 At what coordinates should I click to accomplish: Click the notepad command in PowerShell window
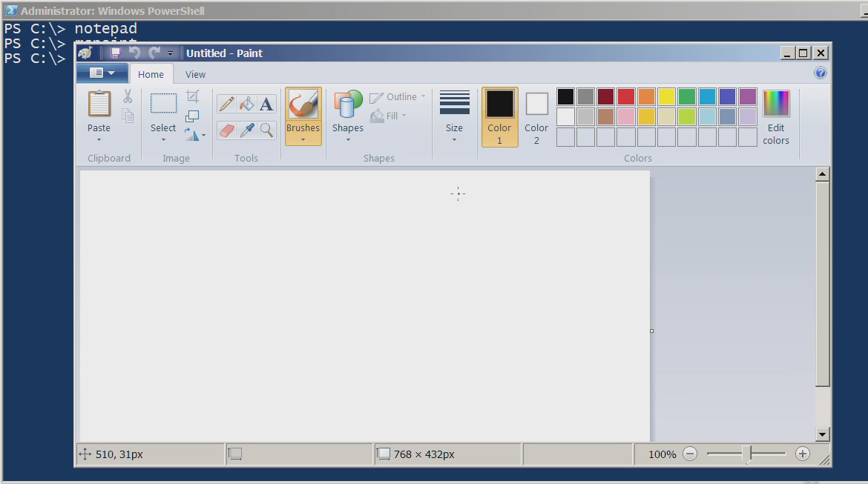106,28
